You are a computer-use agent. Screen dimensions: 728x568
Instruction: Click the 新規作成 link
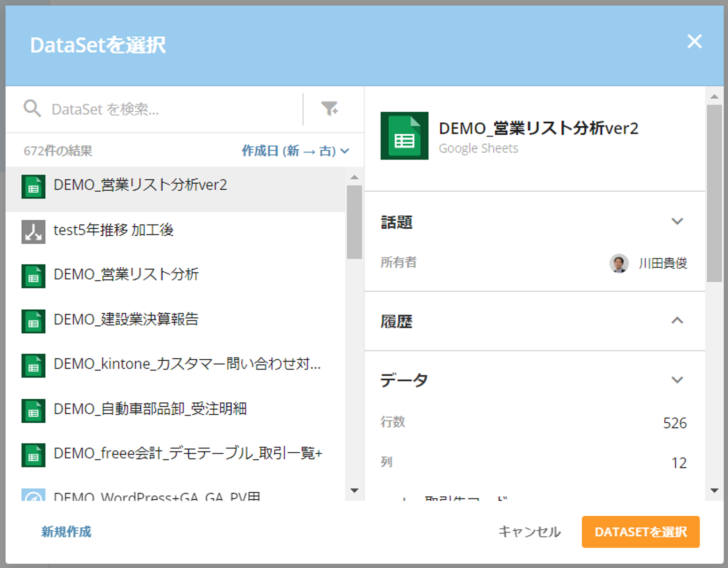pyautogui.click(x=66, y=532)
